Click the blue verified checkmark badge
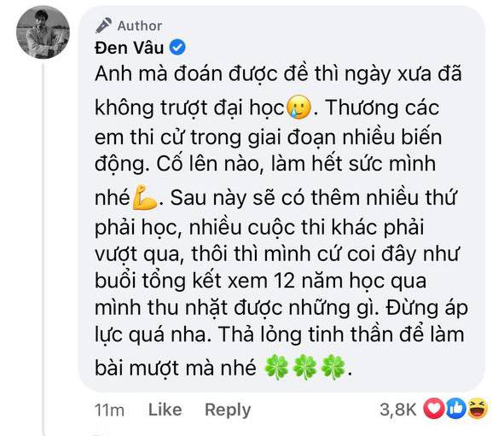The height and width of the screenshot is (436, 504). point(177,48)
